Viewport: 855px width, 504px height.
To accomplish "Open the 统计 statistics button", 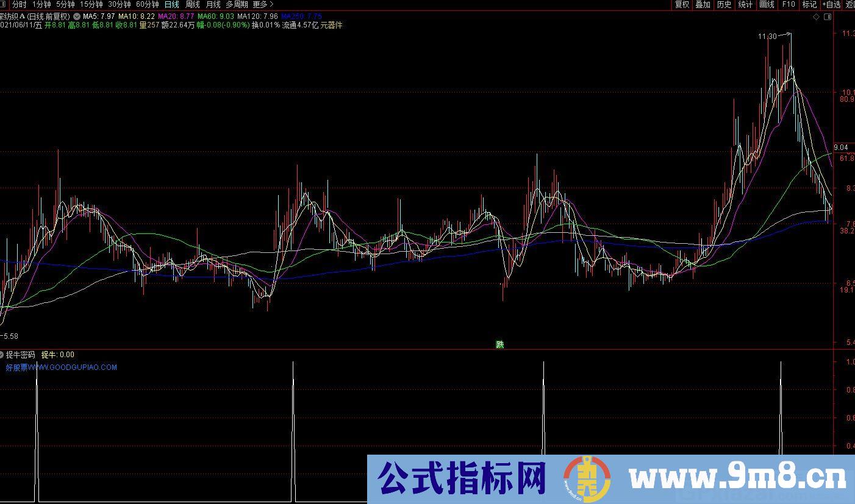I will coord(745,4).
